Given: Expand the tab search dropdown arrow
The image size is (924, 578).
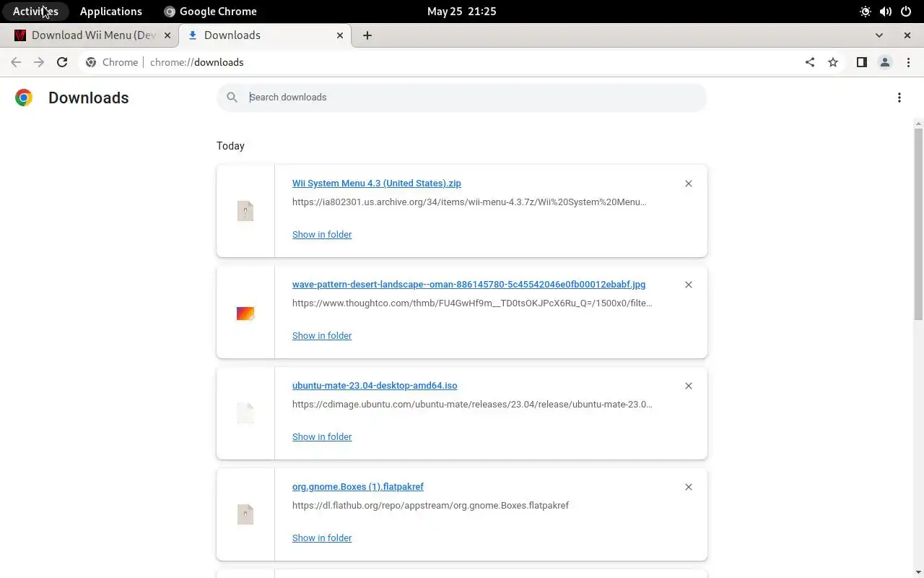Looking at the screenshot, I should click(x=879, y=35).
